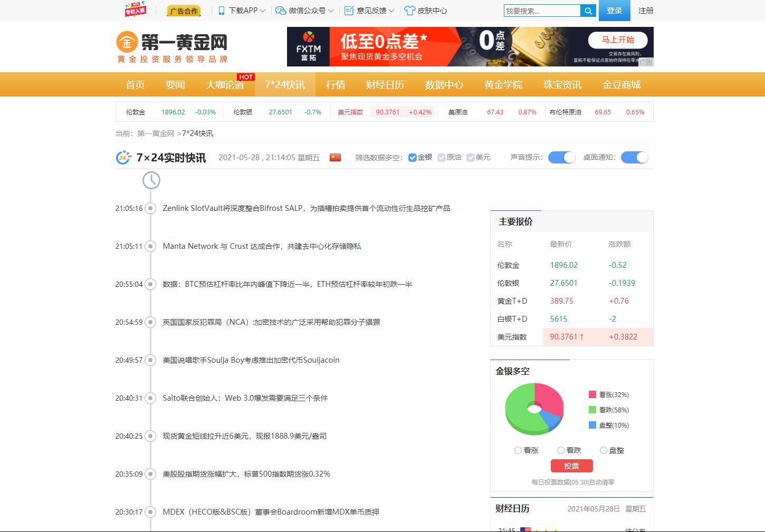This screenshot has width=765, height=532.
Task: Click the search magnifier icon
Action: coord(588,10)
